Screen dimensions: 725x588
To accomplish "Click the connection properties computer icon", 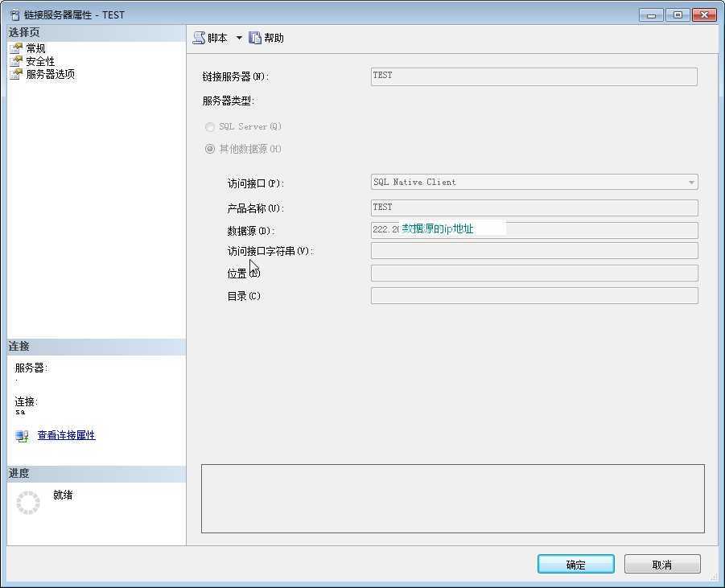I will [22, 436].
